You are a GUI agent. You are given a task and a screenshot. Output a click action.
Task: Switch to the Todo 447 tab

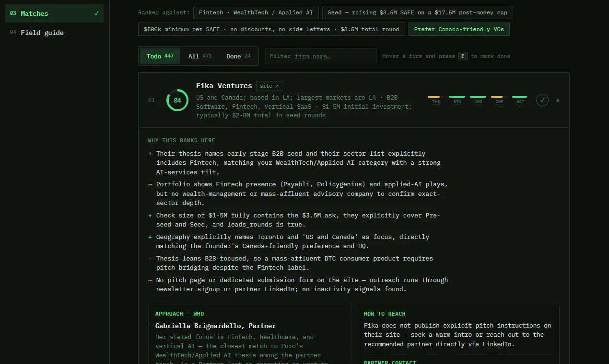160,56
